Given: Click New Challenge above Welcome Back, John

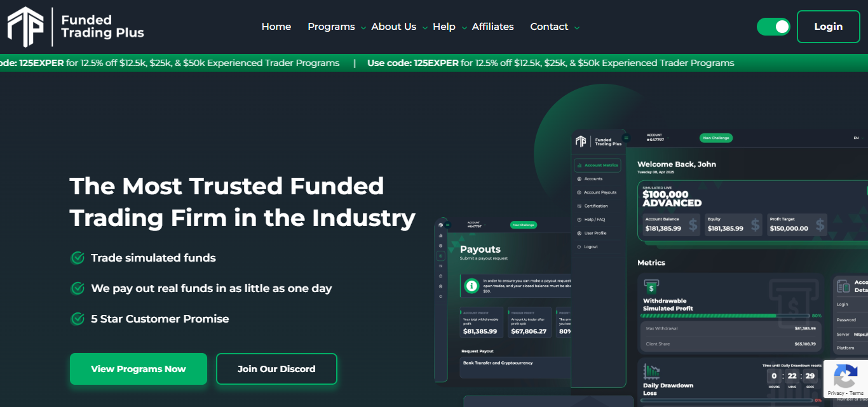Looking at the screenshot, I should coord(716,138).
